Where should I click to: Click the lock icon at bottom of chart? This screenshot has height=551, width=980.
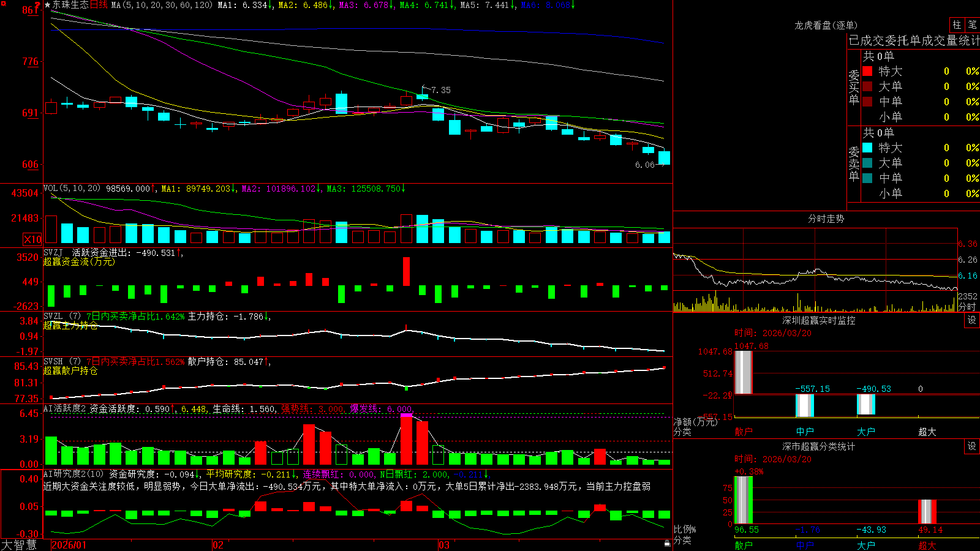coord(668,543)
